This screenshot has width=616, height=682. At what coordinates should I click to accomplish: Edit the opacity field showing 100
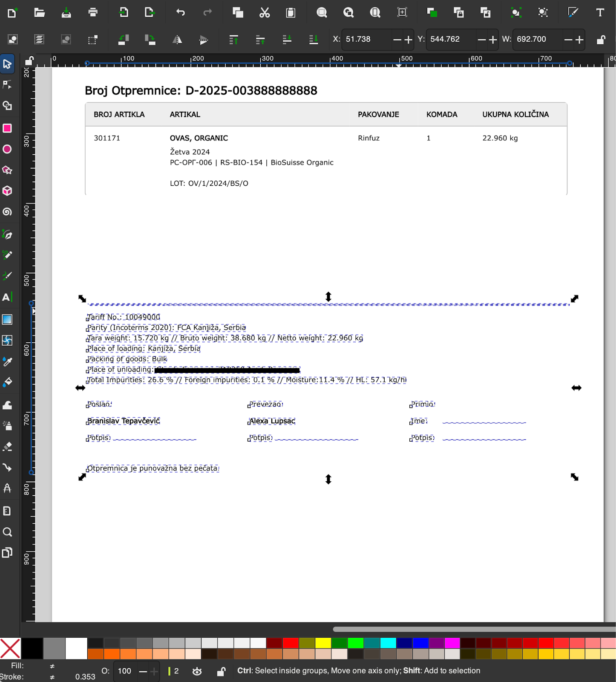[x=125, y=671]
